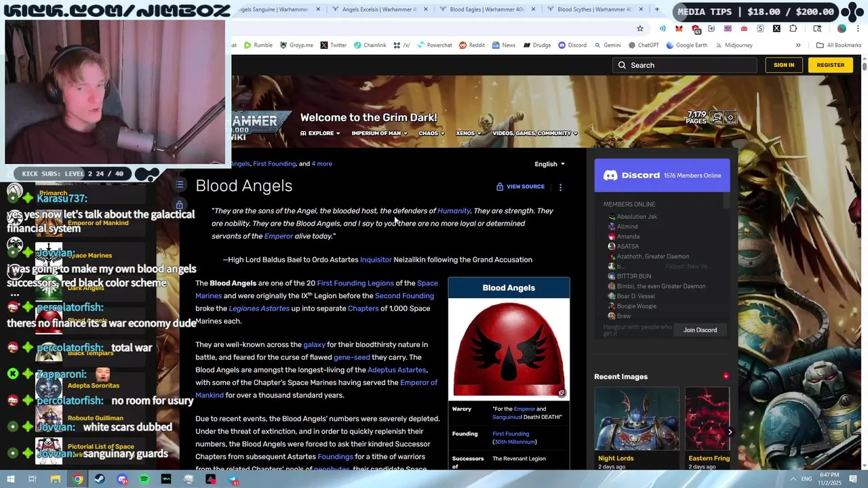Image resolution: width=868 pixels, height=488 pixels.
Task: Click the X extension icon in Chrome toolbar
Action: [x=776, y=28]
